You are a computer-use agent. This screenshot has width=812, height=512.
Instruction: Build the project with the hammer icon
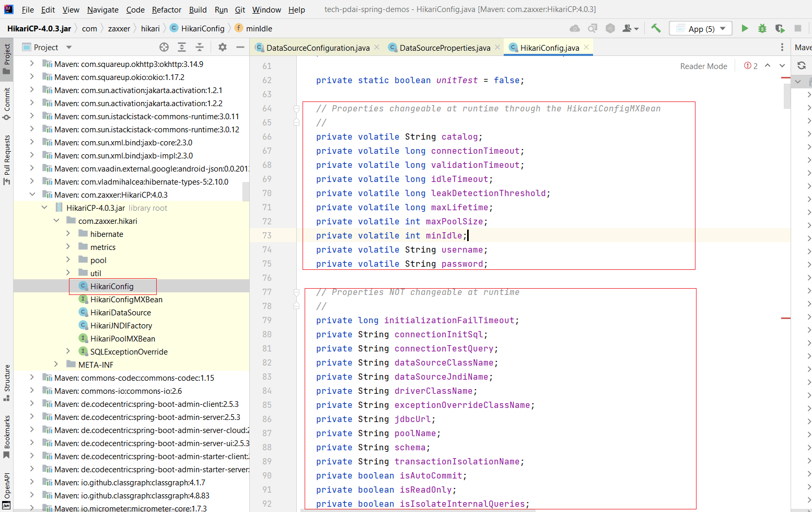coord(656,28)
